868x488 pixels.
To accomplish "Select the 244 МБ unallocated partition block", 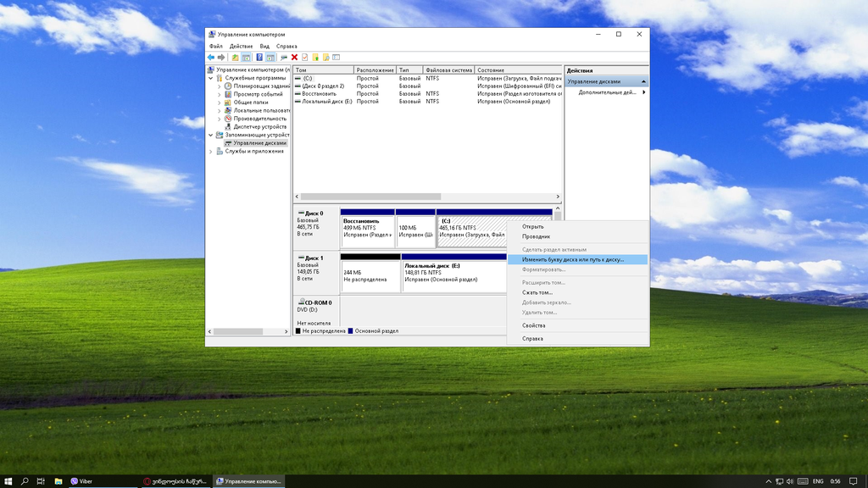I will pos(370,275).
